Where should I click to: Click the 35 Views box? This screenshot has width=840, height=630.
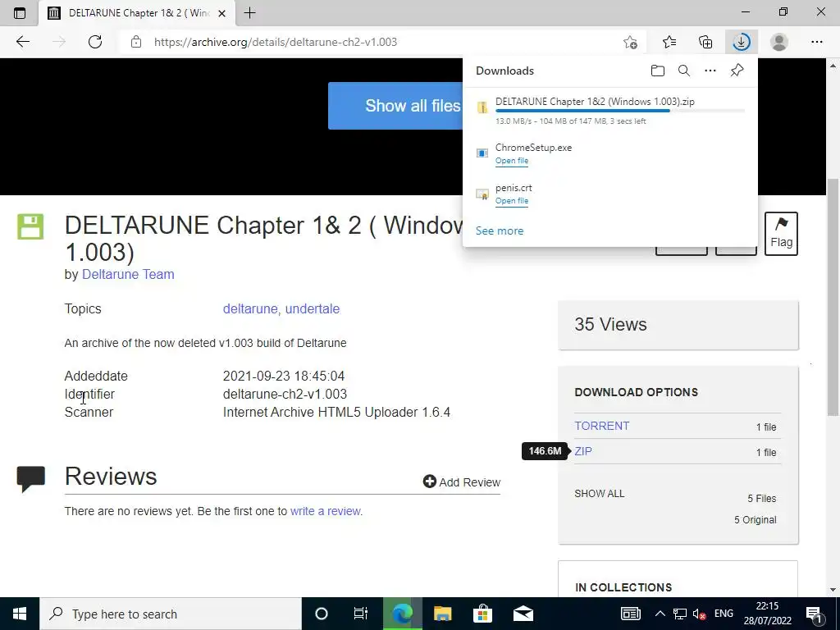click(678, 325)
